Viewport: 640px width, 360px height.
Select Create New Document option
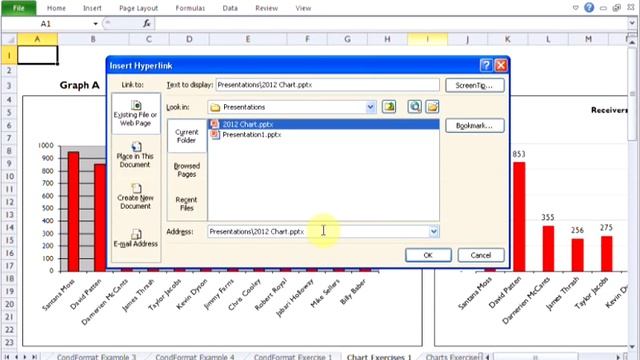pyautogui.click(x=136, y=196)
